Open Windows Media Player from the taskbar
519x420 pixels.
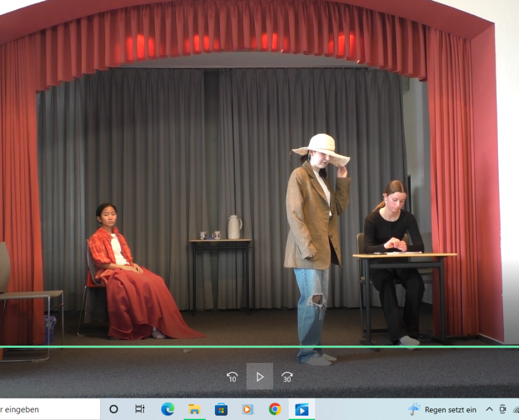tap(248, 409)
